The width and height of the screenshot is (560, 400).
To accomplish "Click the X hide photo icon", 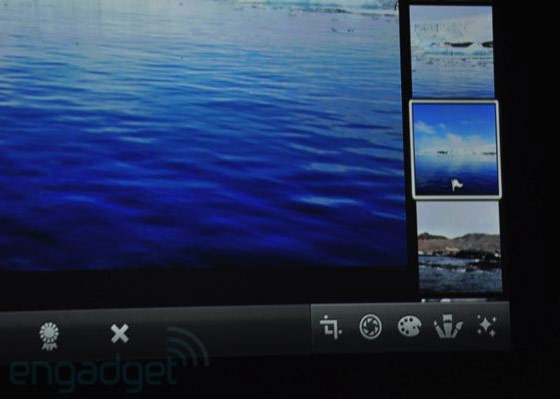I will coord(120,334).
